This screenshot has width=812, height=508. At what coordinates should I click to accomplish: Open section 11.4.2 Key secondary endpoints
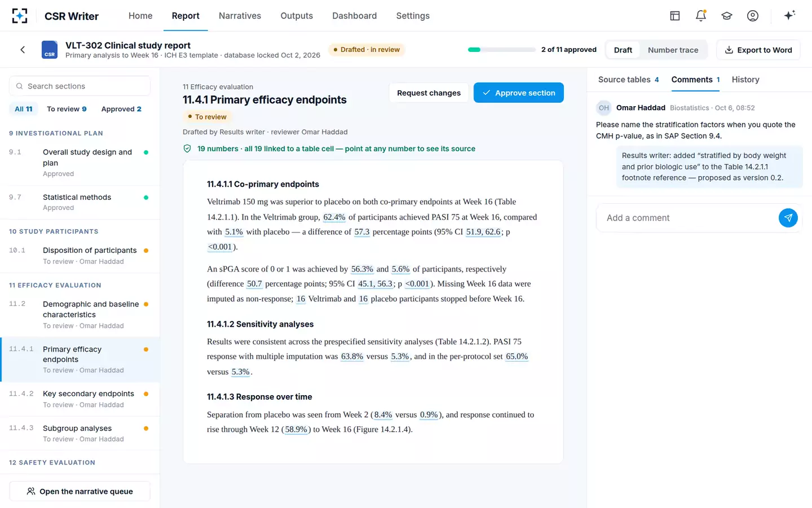(80, 399)
